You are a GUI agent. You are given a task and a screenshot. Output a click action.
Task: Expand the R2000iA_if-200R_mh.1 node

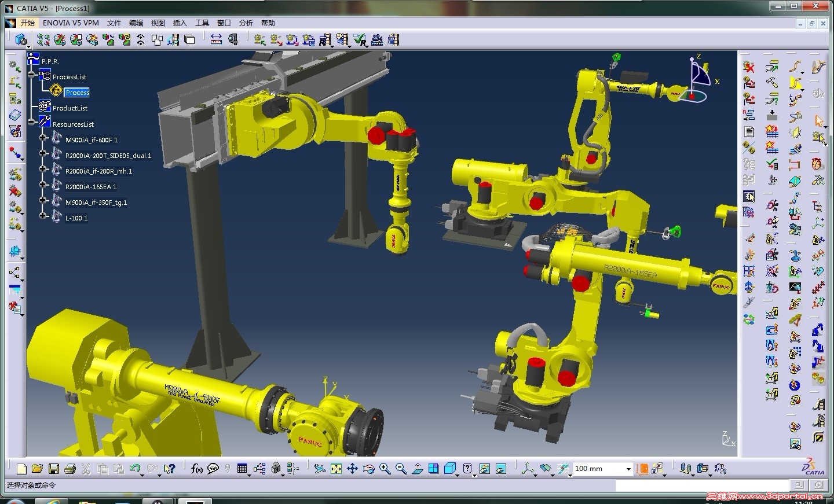(43, 169)
